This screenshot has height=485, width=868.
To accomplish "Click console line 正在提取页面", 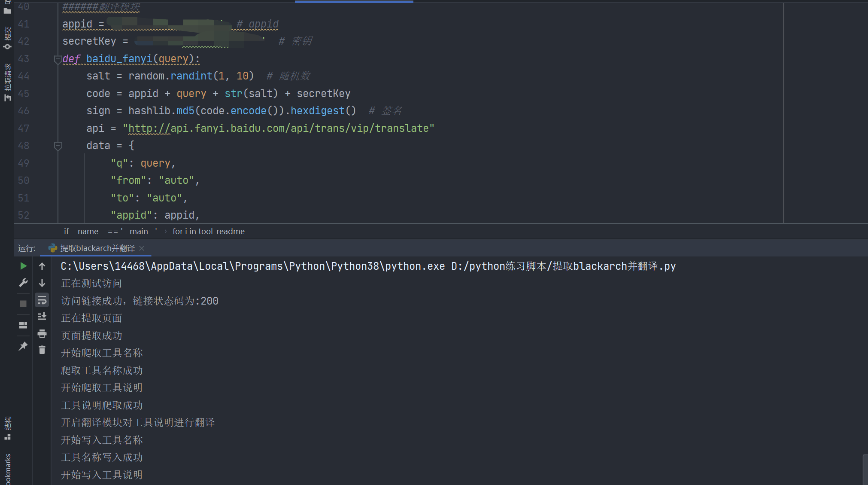I will point(91,318).
